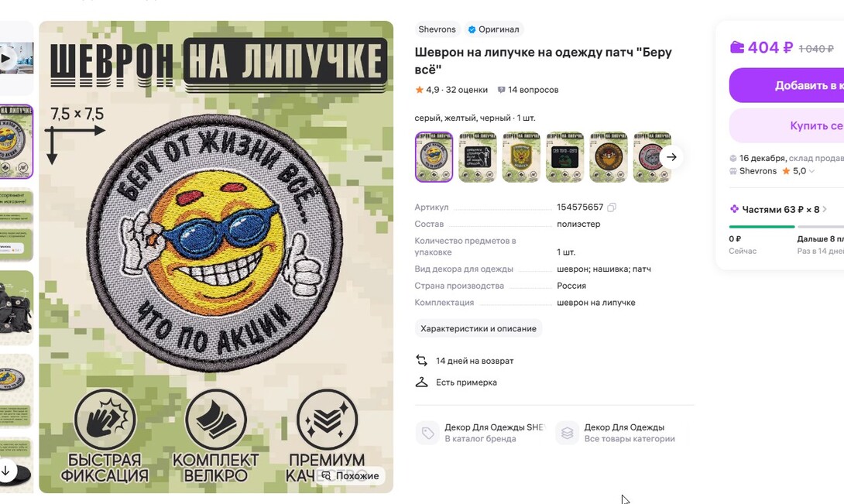Select the eagle emblem patch variant
The image size is (844, 504).
coord(521,157)
